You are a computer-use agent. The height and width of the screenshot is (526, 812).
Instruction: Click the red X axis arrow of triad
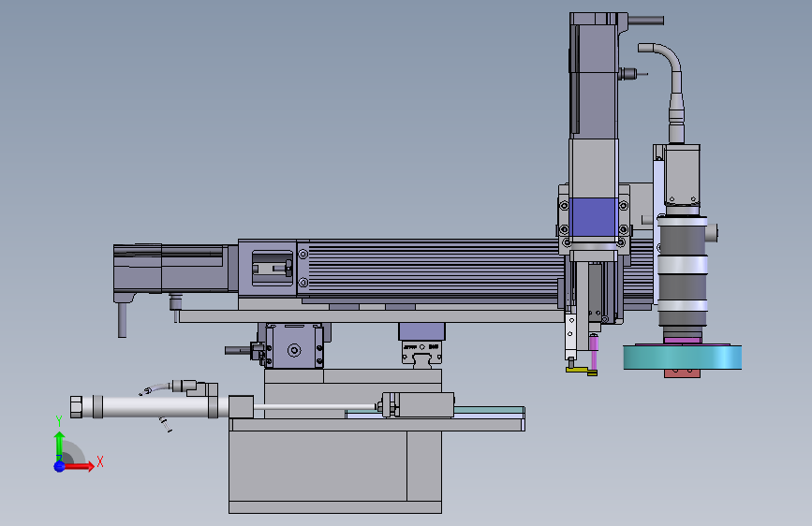tap(79, 466)
